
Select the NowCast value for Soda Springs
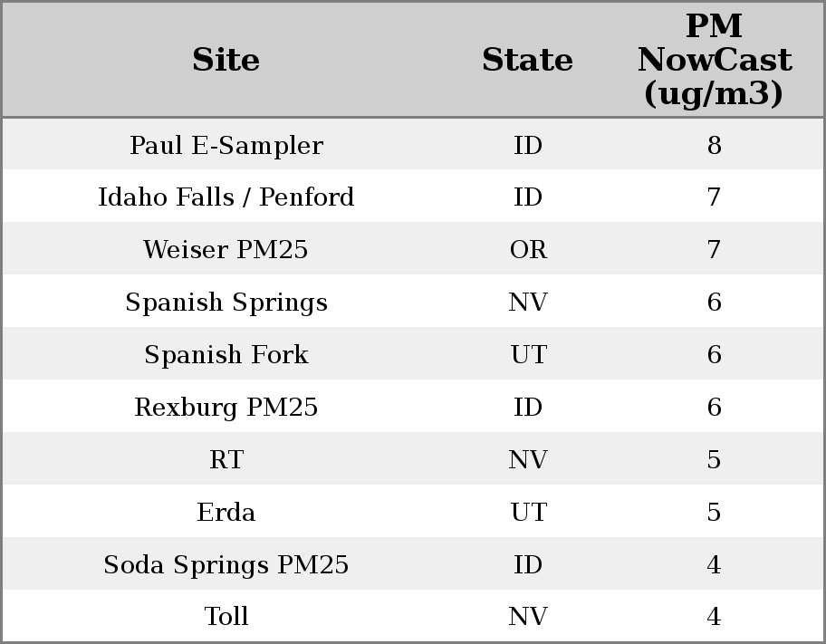714,565
